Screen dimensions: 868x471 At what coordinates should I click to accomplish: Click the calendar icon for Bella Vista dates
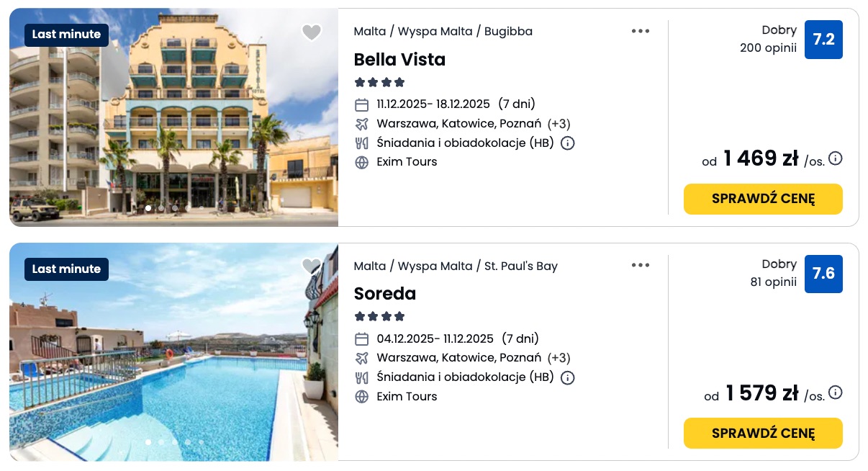pos(362,104)
